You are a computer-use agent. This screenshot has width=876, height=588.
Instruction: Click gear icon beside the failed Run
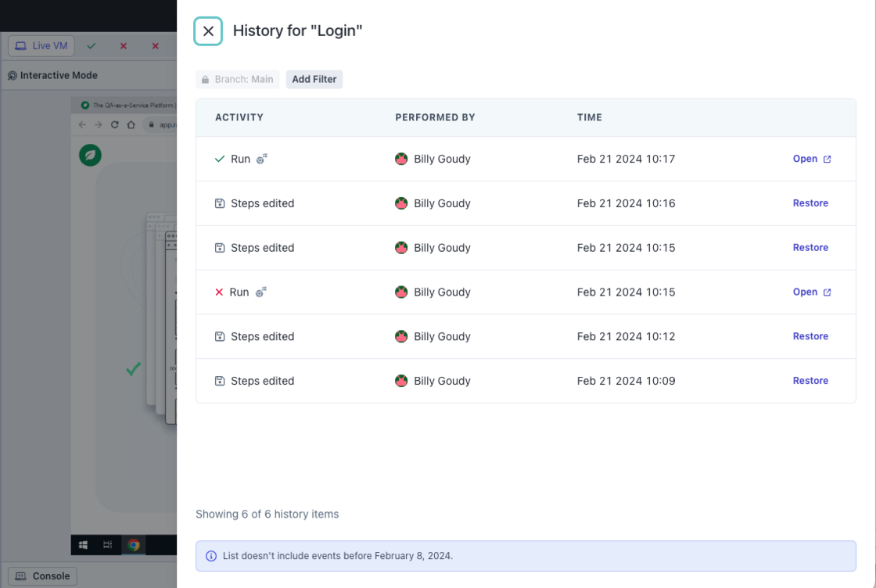coord(260,292)
